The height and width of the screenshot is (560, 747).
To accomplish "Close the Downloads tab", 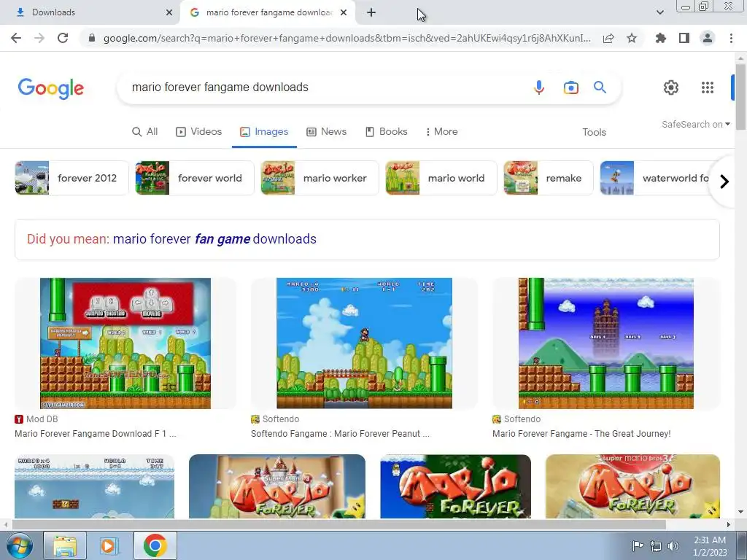I will coord(169,12).
